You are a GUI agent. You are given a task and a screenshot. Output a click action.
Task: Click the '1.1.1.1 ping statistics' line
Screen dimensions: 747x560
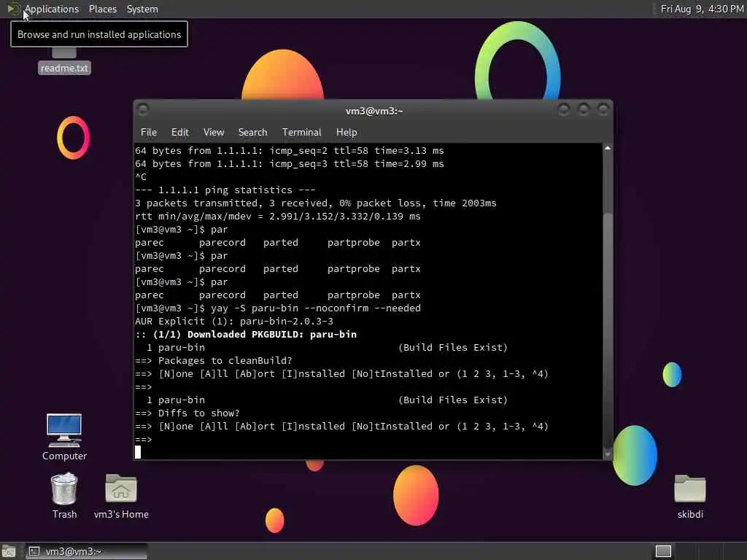point(225,190)
